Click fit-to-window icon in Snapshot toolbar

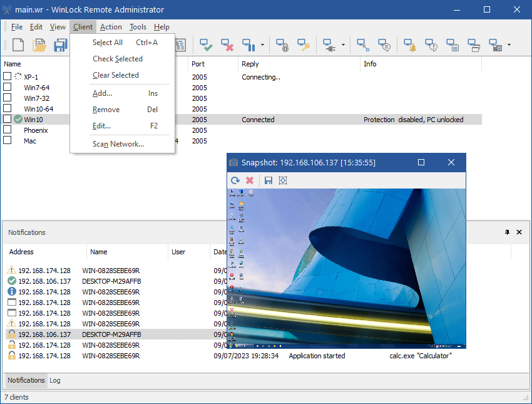[283, 180]
